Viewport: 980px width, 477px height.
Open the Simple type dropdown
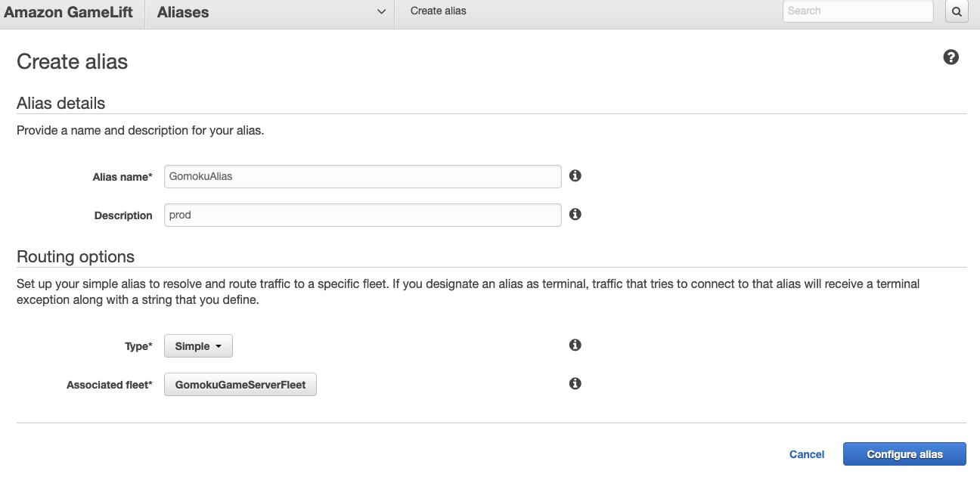(198, 346)
